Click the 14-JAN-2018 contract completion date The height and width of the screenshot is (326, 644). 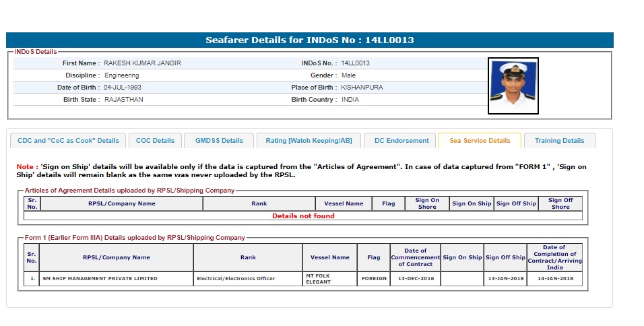554,278
